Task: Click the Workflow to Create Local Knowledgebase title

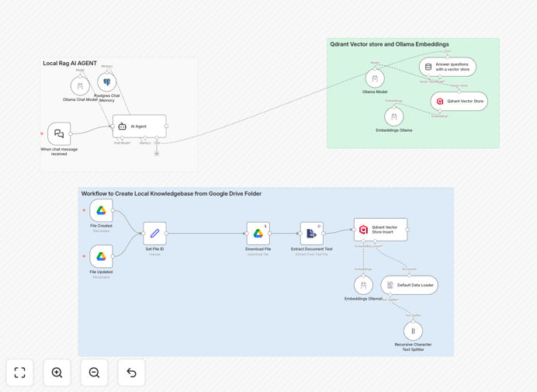Action: pyautogui.click(x=171, y=193)
